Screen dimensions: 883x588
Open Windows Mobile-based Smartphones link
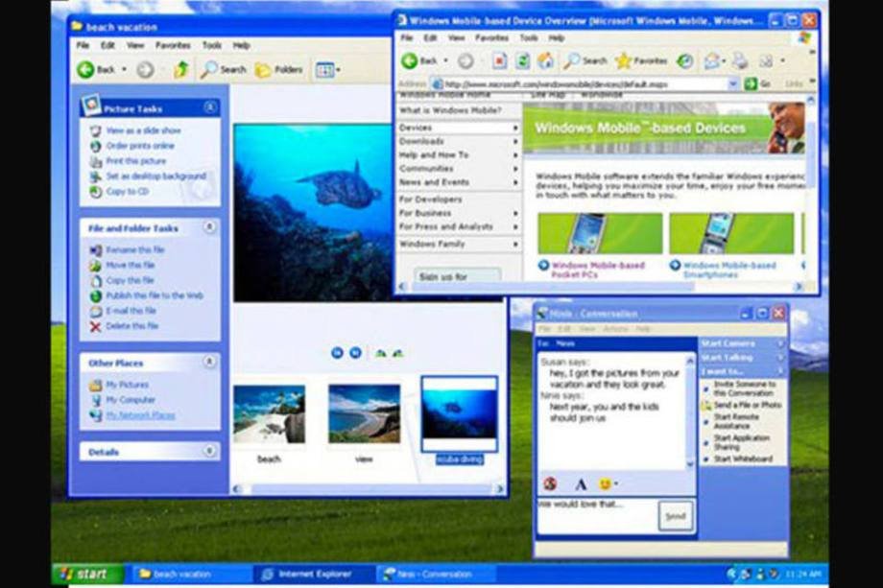724,270
